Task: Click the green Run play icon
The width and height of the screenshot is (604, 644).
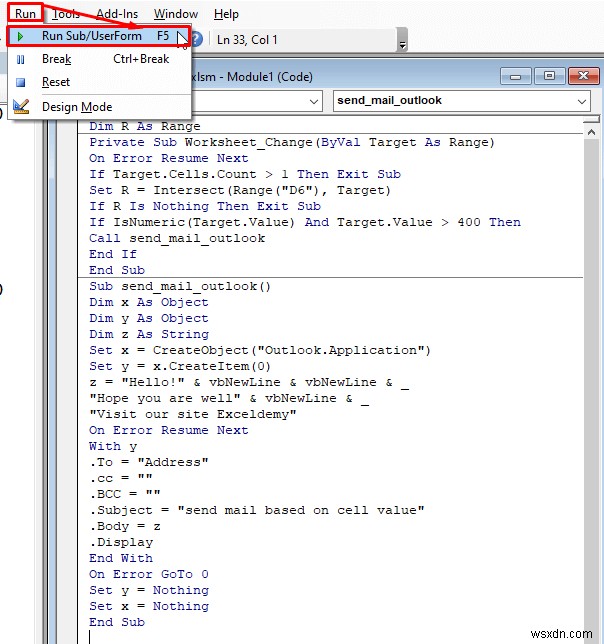Action: pos(20,36)
